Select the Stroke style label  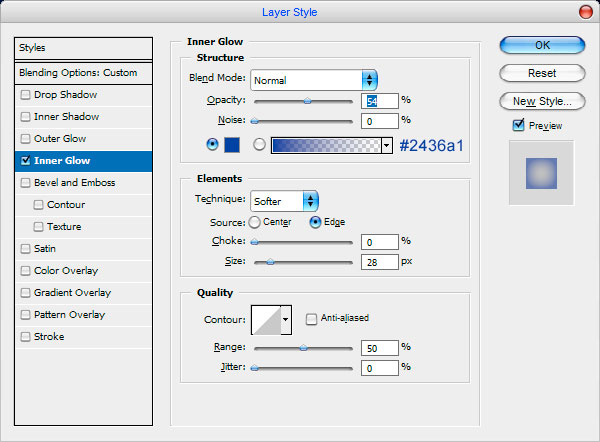pos(49,337)
